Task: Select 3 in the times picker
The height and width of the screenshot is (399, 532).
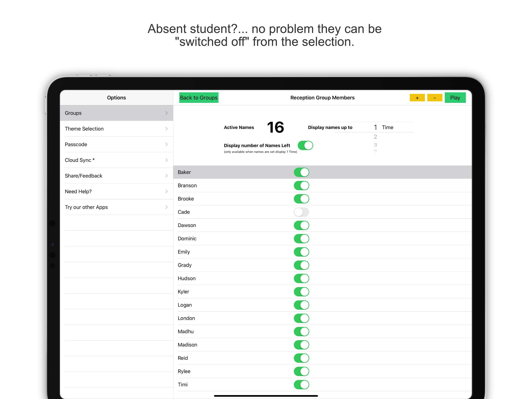Action: pos(375,145)
